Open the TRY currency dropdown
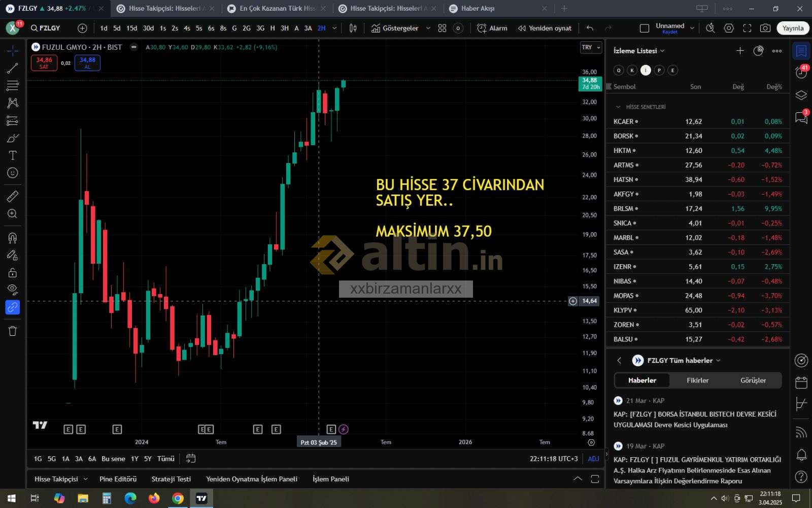The height and width of the screenshot is (508, 812). pyautogui.click(x=591, y=47)
